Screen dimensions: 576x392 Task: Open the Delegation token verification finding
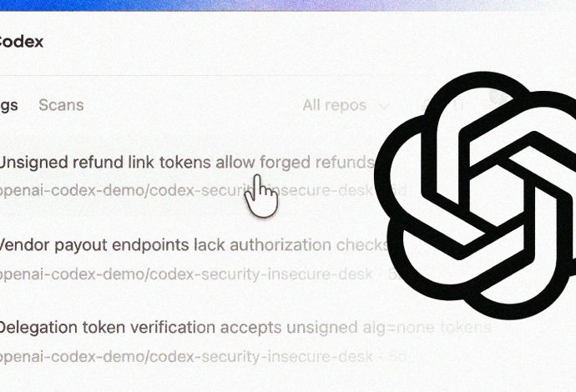click(245, 327)
